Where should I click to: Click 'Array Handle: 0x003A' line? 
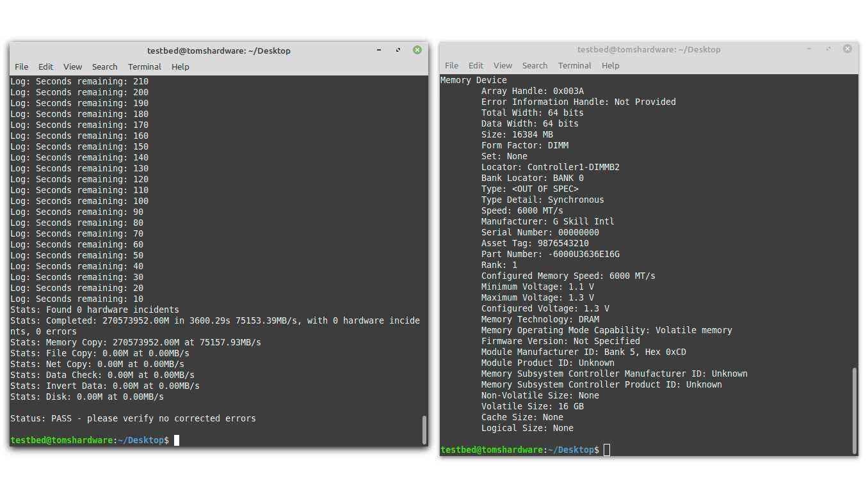click(x=533, y=91)
